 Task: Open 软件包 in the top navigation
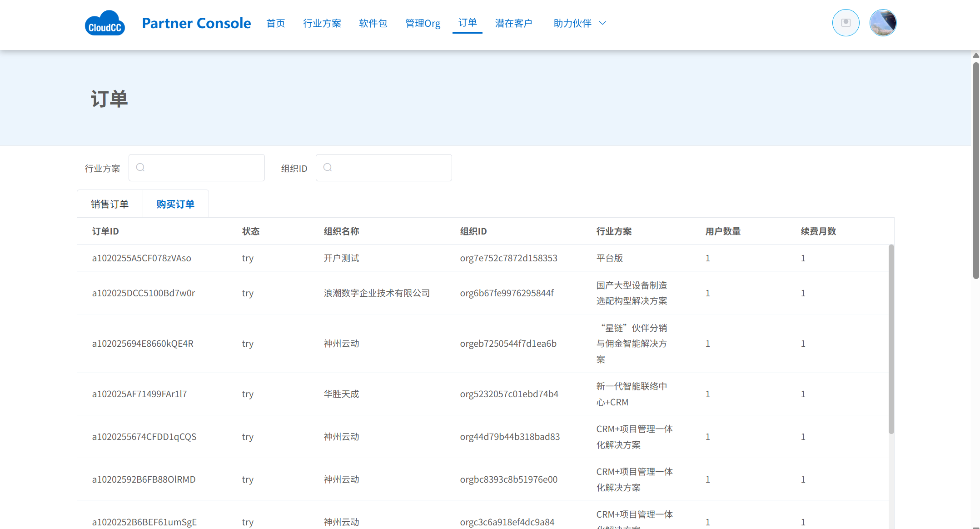[373, 23]
